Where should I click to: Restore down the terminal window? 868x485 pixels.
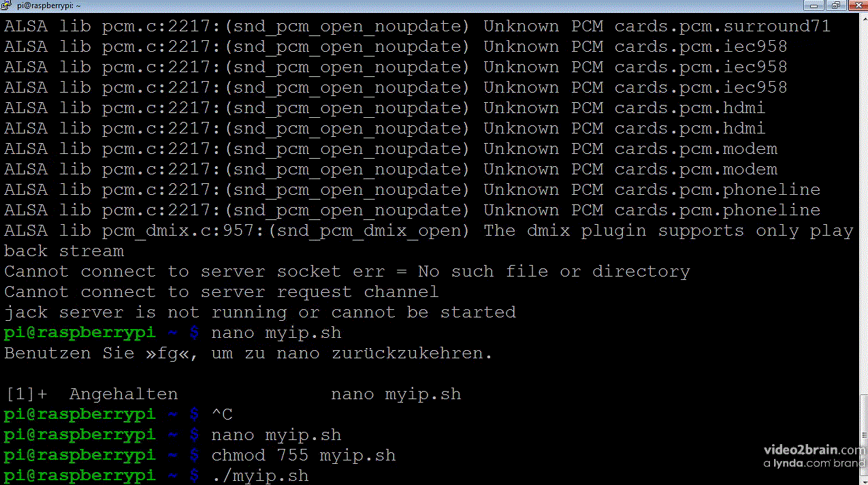pyautogui.click(x=835, y=5)
